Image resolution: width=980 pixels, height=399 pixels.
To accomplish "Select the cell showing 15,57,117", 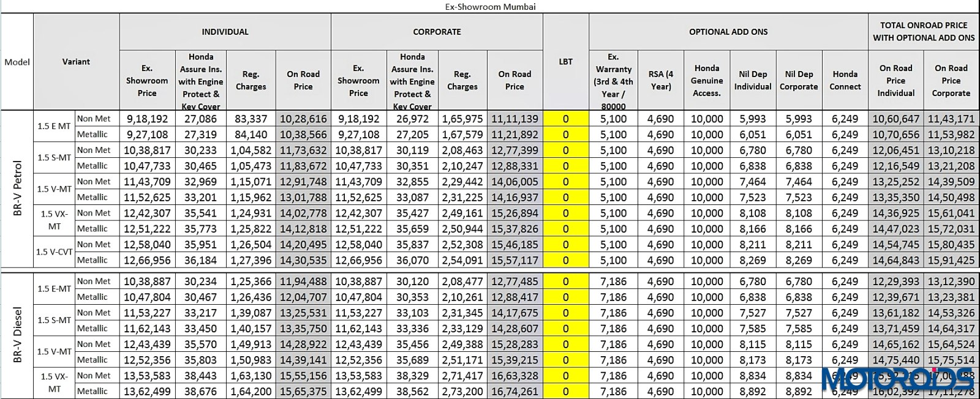I will (514, 260).
